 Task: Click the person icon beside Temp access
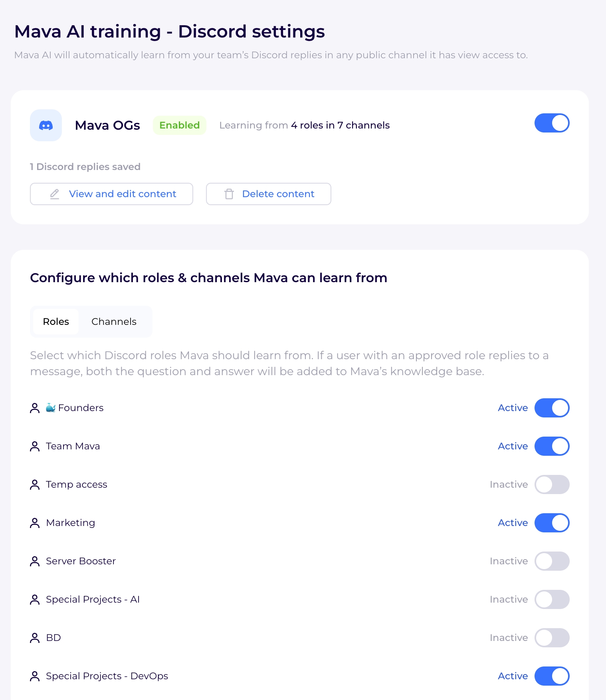click(x=35, y=484)
